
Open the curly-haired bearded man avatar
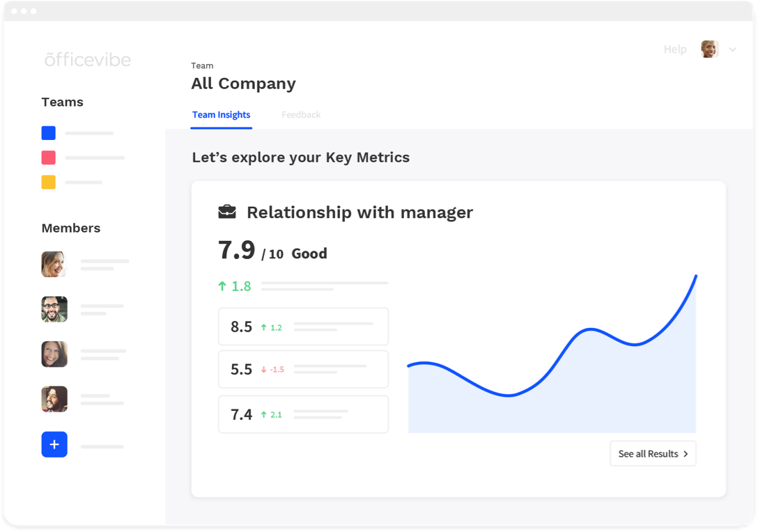pyautogui.click(x=54, y=399)
